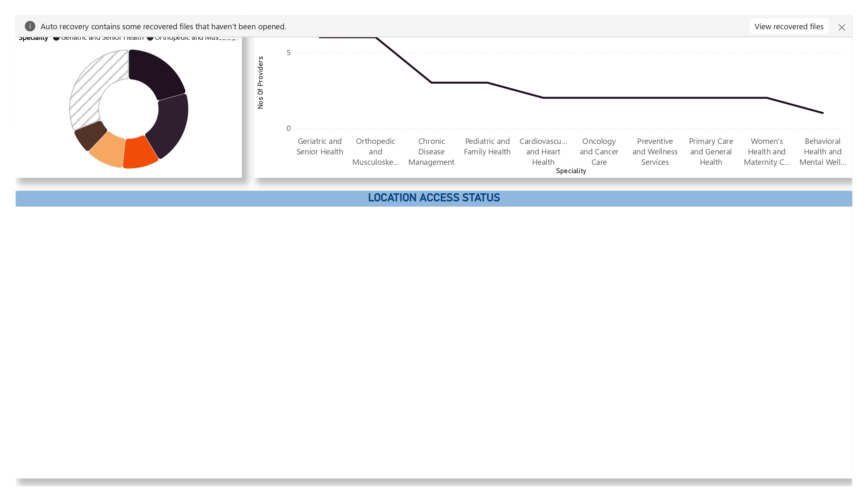The width and height of the screenshot is (868, 502).
Task: Click the info icon in auto recovery bar
Action: coord(30,26)
